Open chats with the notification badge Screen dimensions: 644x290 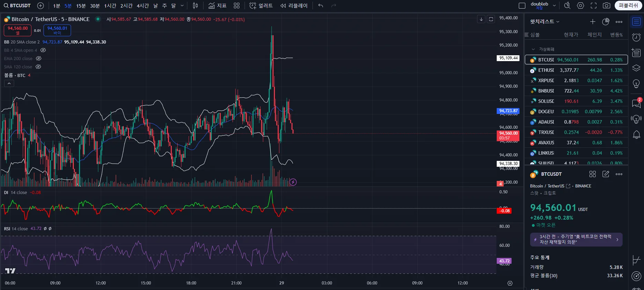[x=636, y=103]
